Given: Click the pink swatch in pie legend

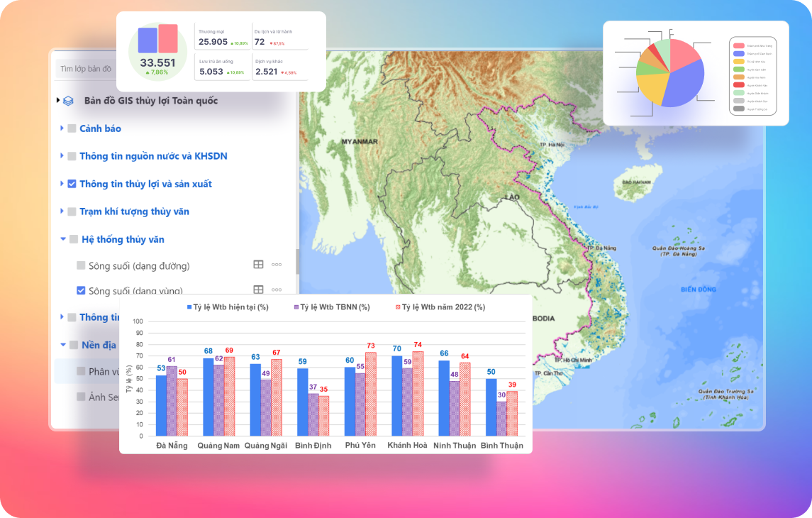Looking at the screenshot, I should click(739, 45).
